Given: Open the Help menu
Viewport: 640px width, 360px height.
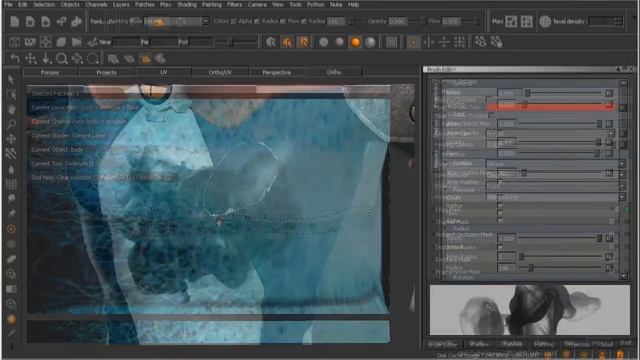Looking at the screenshot, I should coord(353,4).
